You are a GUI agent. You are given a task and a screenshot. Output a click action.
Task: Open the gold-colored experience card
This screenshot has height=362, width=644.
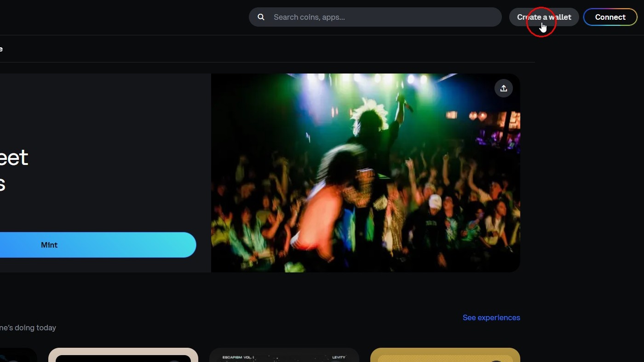tap(445, 355)
